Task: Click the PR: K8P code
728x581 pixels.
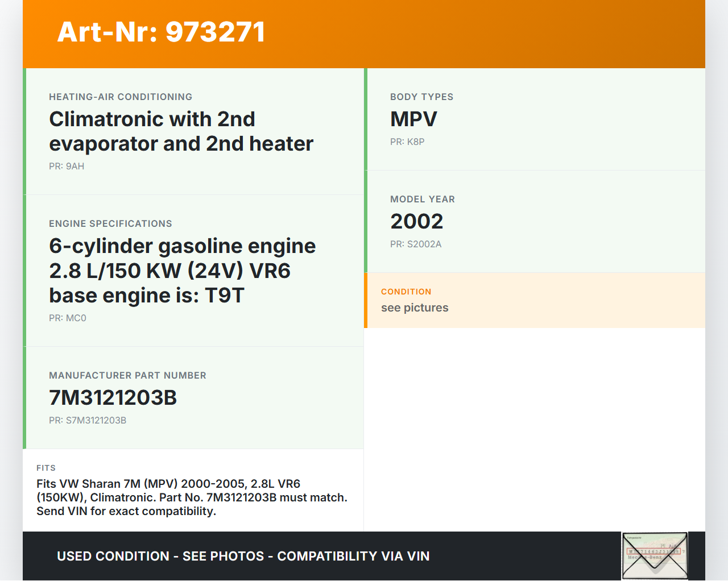Action: coord(407,142)
